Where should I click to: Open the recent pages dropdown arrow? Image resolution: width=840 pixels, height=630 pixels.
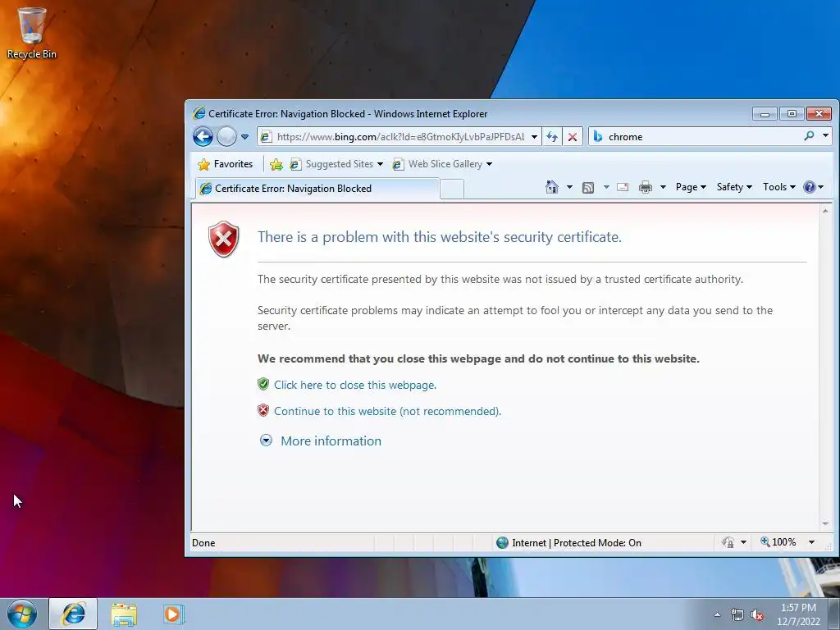244,137
